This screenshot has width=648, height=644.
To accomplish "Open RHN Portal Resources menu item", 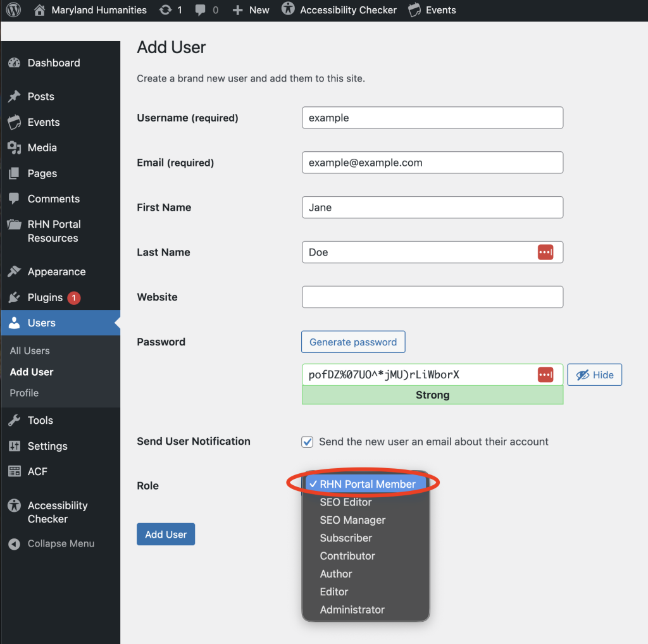I will pos(60,231).
